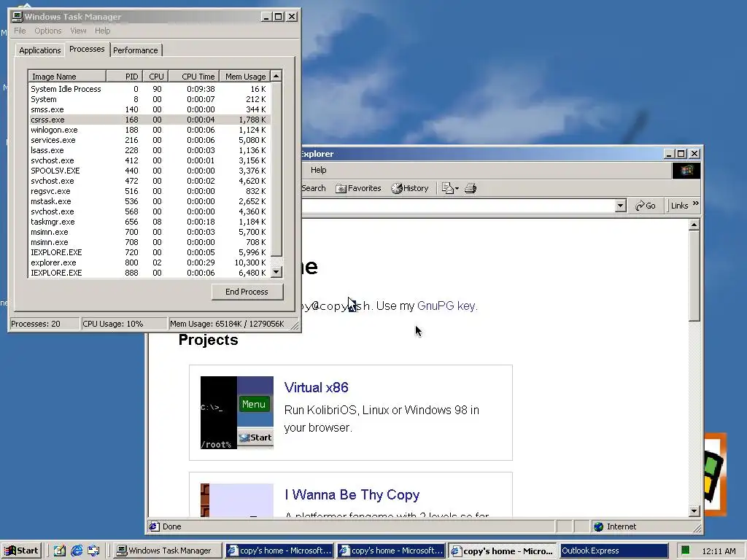Sort by the Mem Usage column header
Screen dimensions: 747x560
point(245,76)
